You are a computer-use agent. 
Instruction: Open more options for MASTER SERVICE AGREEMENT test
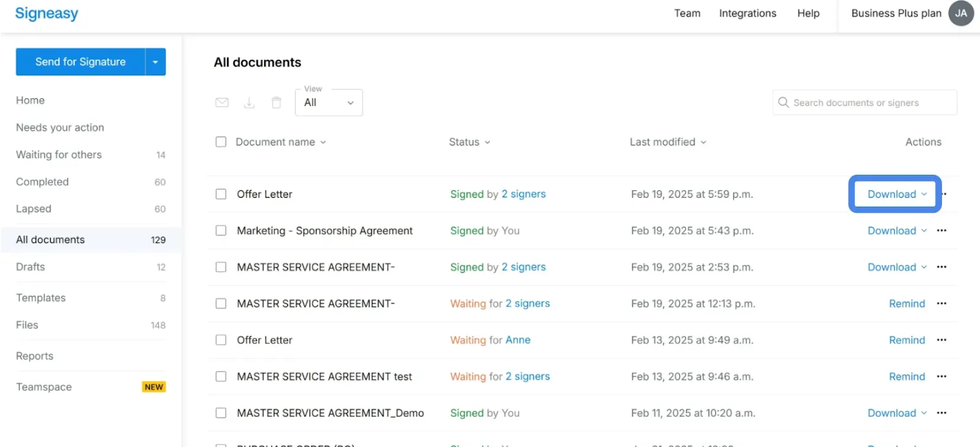click(941, 376)
